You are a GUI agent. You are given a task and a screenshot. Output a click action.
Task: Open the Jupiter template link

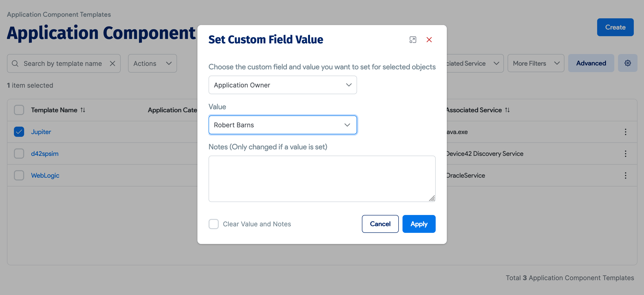coord(41,132)
